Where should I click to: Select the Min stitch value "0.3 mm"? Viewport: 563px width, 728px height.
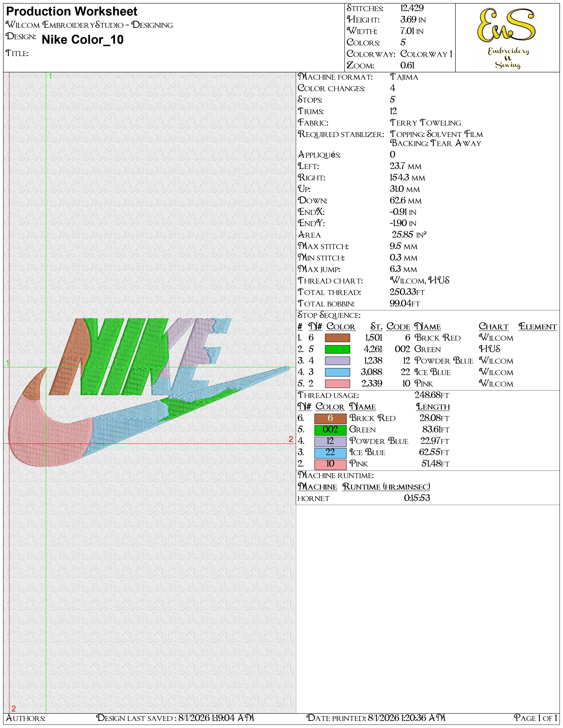(404, 258)
